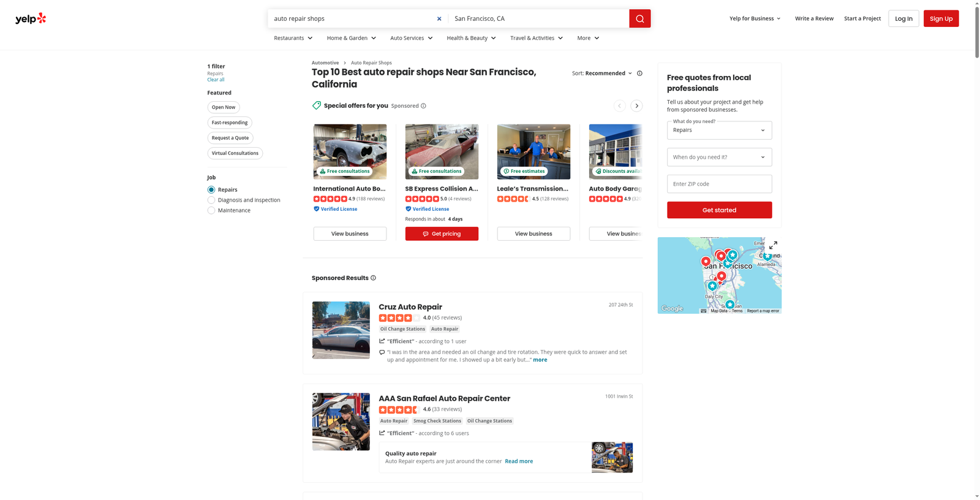
Task: Click the Auto Repair Shops breadcrumb
Action: coord(371,63)
